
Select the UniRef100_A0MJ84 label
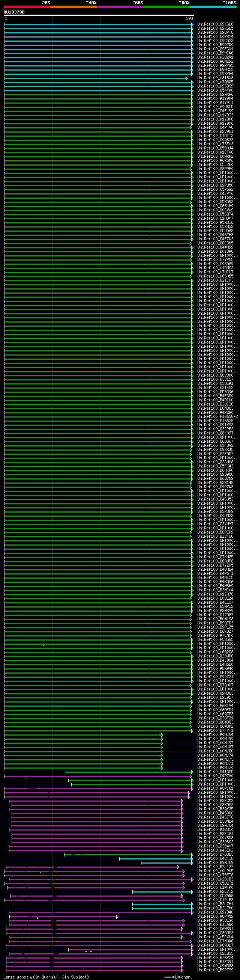[x=215, y=735]
